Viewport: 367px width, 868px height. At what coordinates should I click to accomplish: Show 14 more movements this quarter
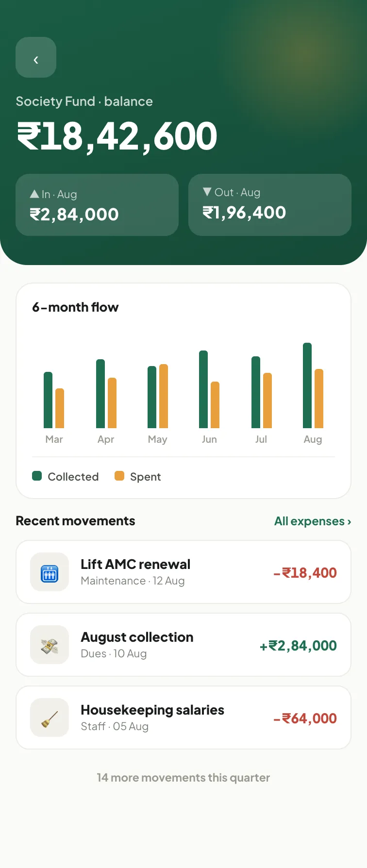point(183,778)
